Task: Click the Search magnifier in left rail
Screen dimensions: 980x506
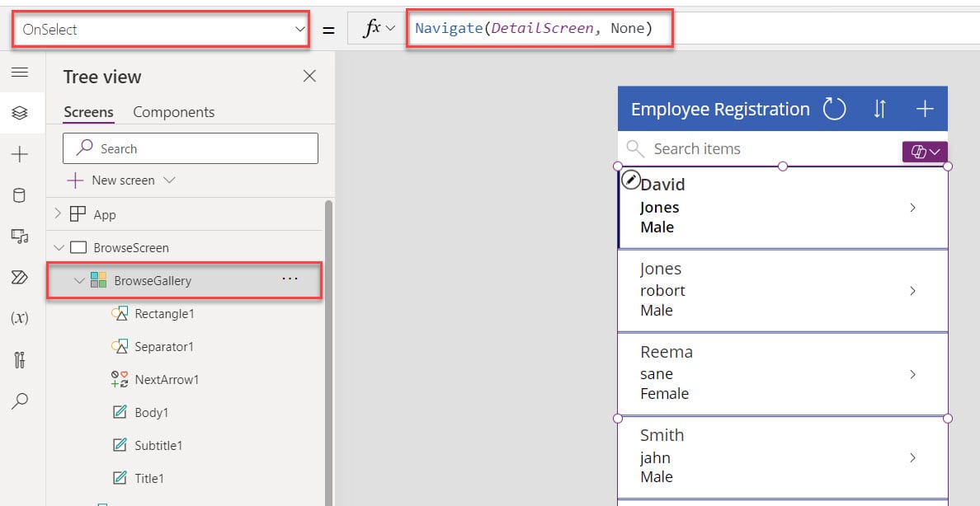Action: 20,401
